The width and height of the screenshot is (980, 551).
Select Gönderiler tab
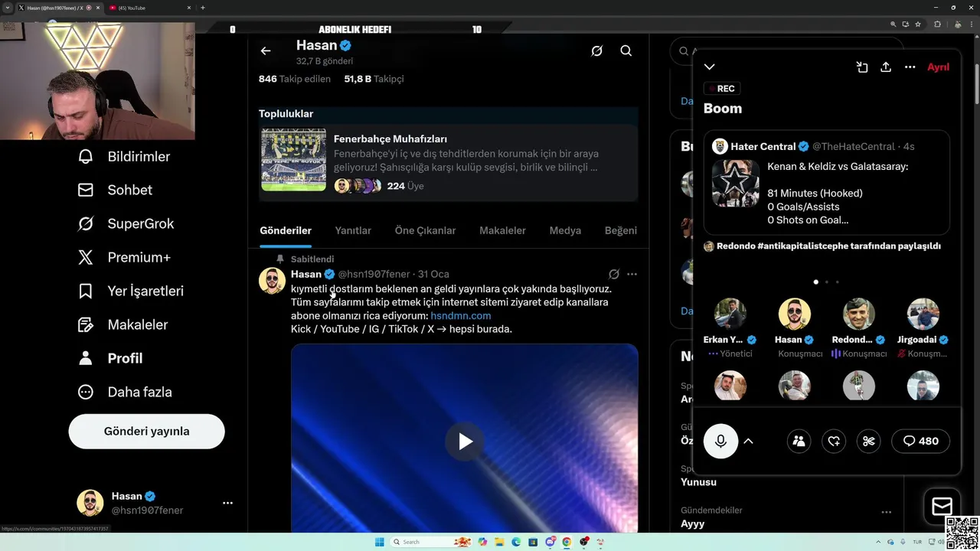tap(286, 230)
